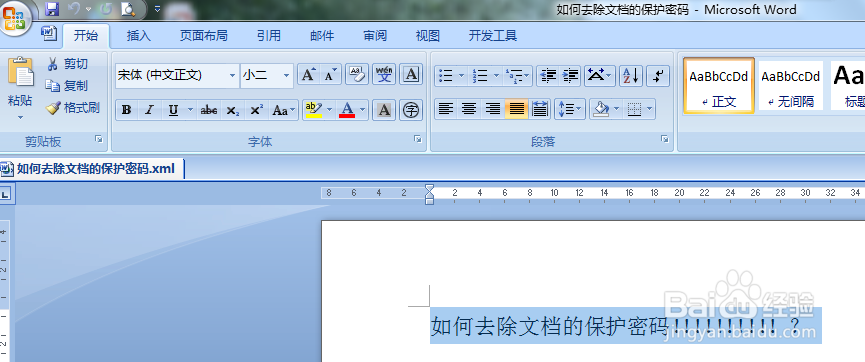Image resolution: width=865 pixels, height=362 pixels.
Task: Activate the 格式刷 format painter
Action: pos(73,108)
